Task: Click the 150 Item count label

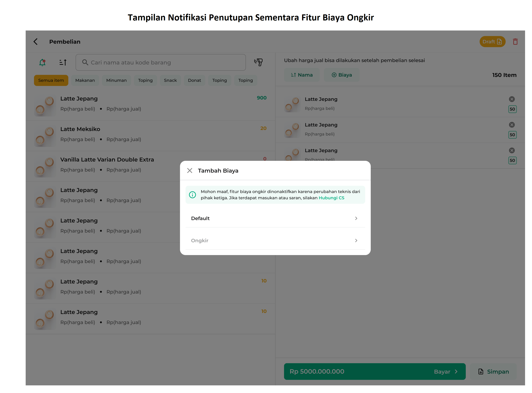Action: tap(504, 75)
